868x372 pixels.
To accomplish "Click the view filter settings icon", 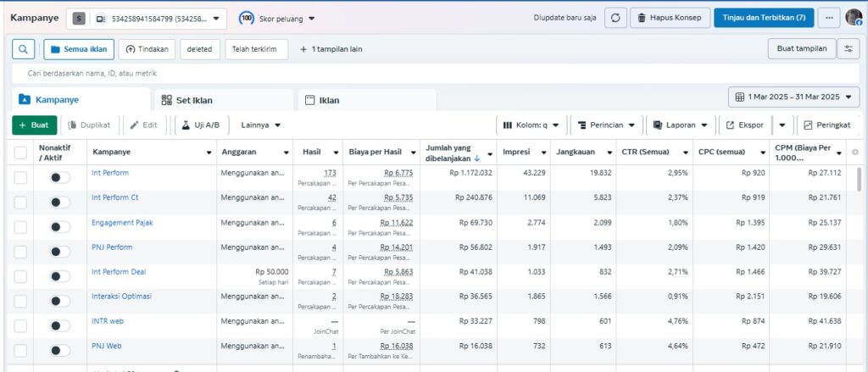I will click(848, 49).
